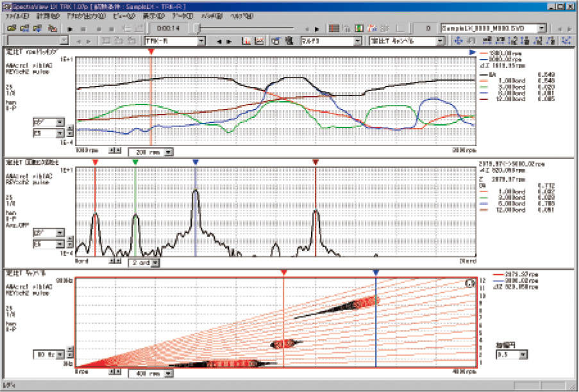Click the down arrow of the middle plot's Y-axis stepper
This screenshot has height=392, width=579.
70,245
